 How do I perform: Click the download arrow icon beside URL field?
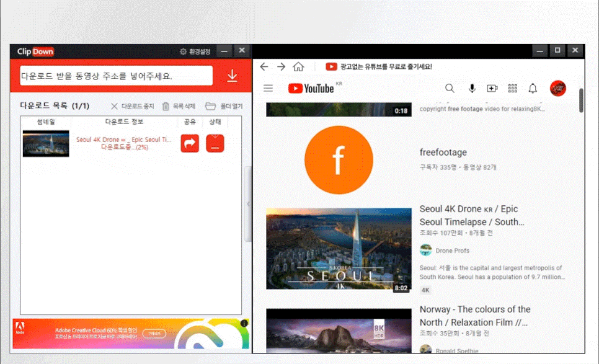tap(233, 76)
